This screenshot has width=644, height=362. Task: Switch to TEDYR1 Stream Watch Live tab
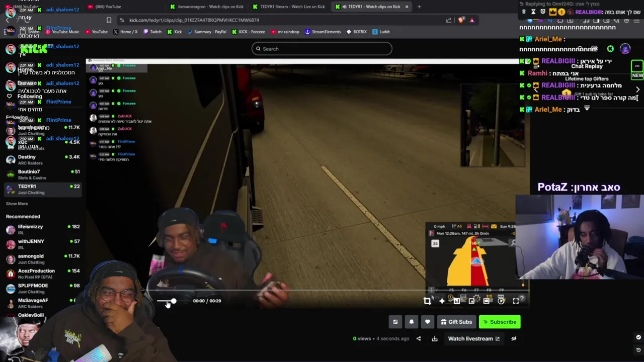coord(290,7)
